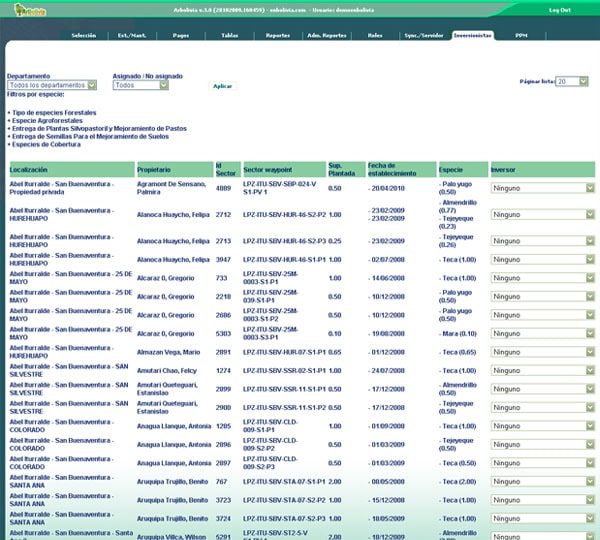Screen dimensions: 600x540
Task: Switch to the PPM tab
Action: click(521, 36)
